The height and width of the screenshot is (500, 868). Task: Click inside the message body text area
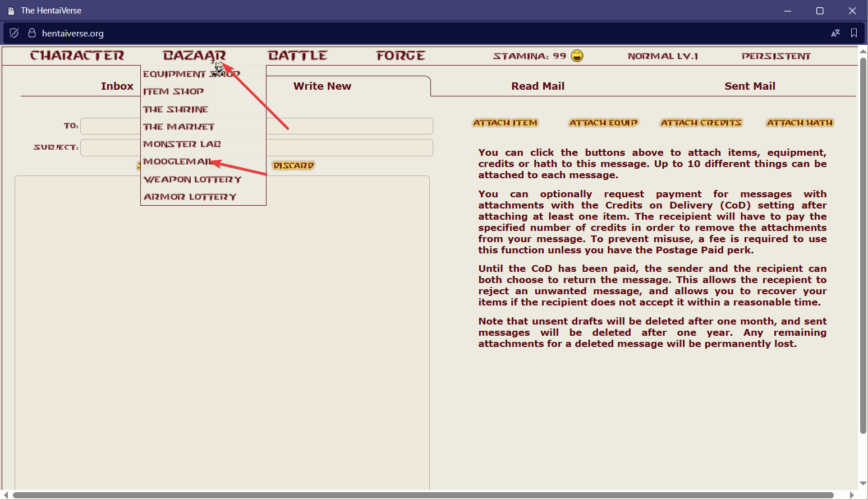coord(222,333)
